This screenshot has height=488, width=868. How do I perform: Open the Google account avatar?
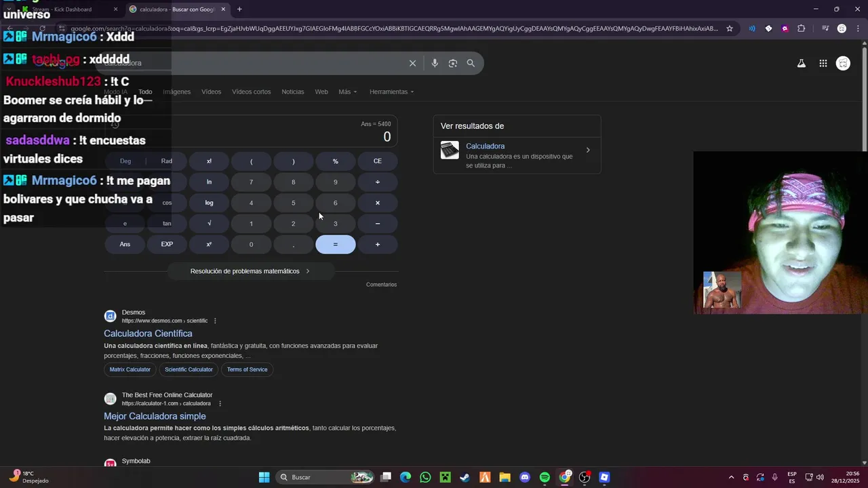point(843,63)
